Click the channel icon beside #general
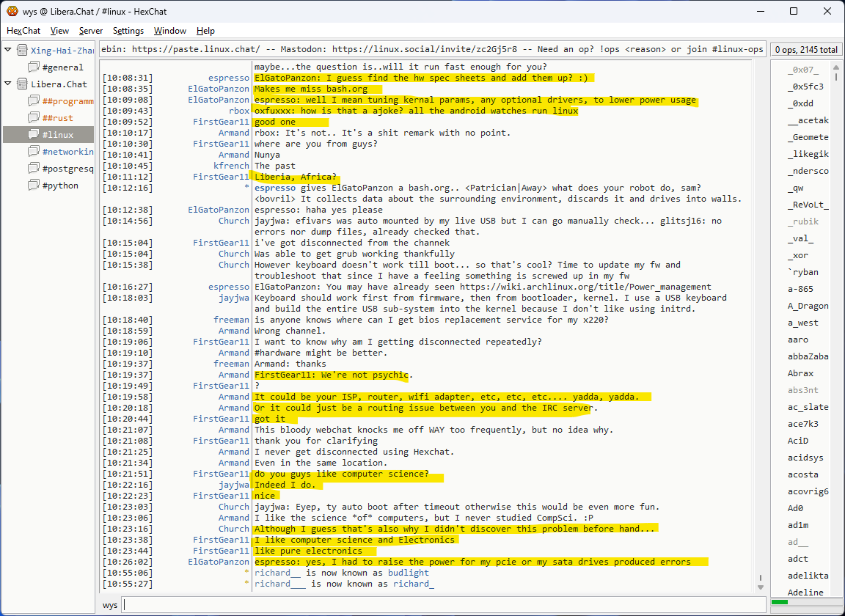The image size is (845, 616). pyautogui.click(x=34, y=67)
